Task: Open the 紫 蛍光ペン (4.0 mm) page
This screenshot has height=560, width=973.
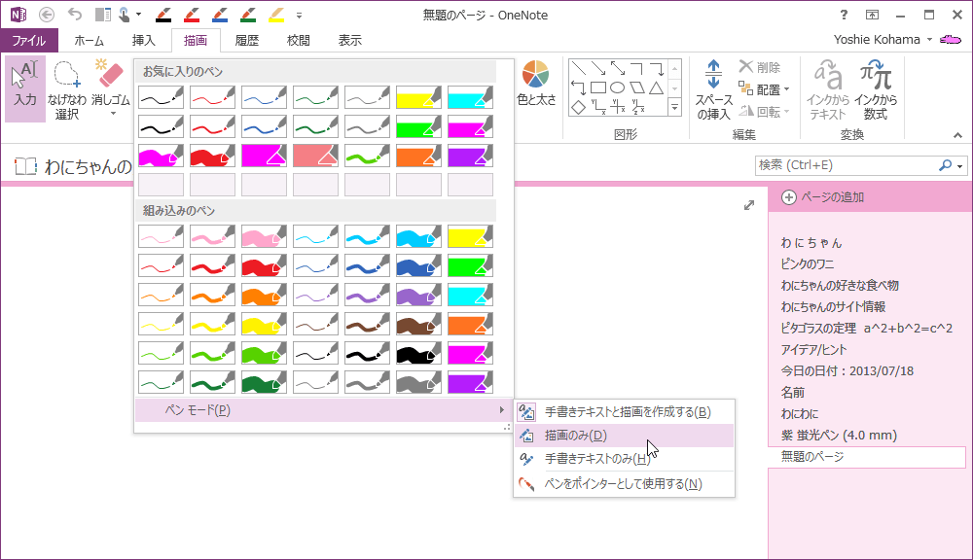Action: [x=839, y=435]
